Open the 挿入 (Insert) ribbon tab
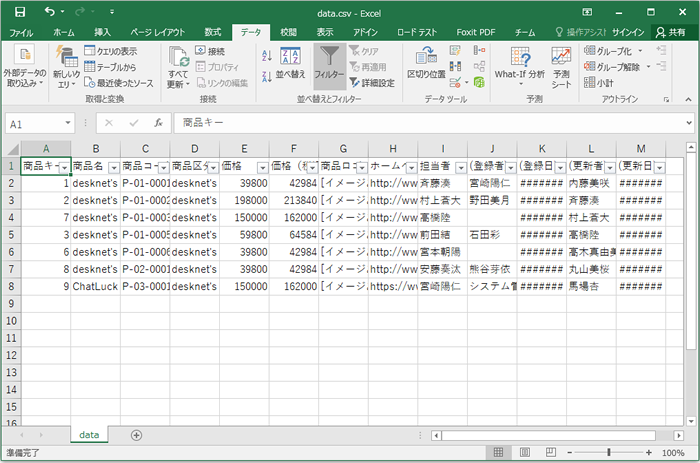Image resolution: width=700 pixels, height=463 pixels. click(x=102, y=32)
